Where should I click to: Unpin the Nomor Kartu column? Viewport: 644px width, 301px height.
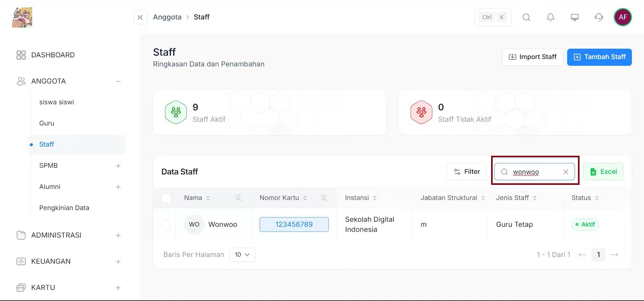(x=324, y=198)
